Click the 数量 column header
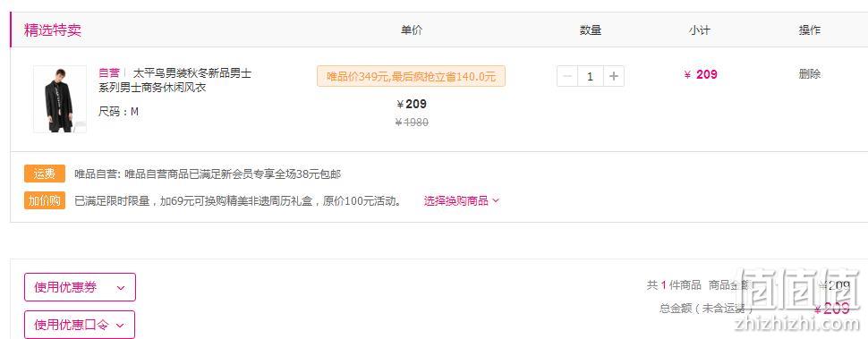This screenshot has width=868, height=339. pos(591,30)
